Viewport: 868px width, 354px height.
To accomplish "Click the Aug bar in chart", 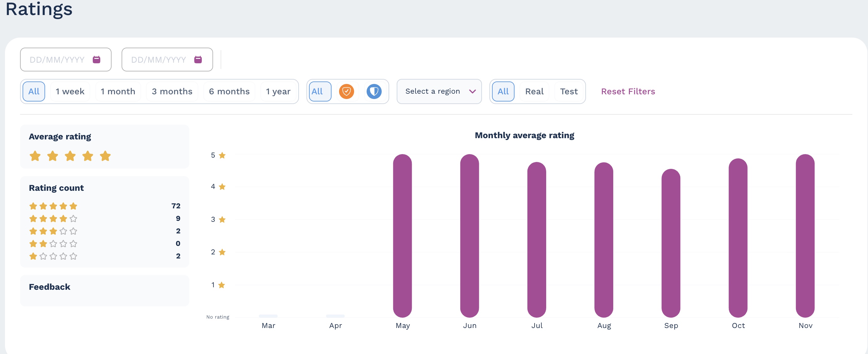I will point(604,240).
